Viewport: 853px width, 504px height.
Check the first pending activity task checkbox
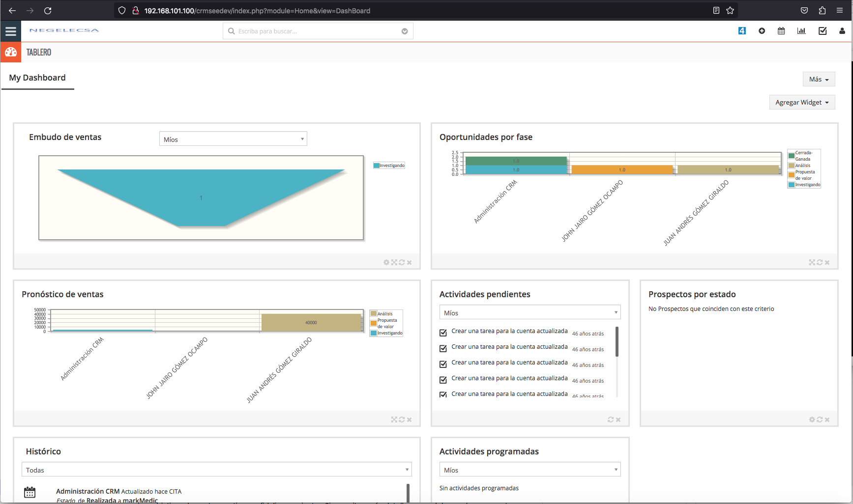(443, 333)
